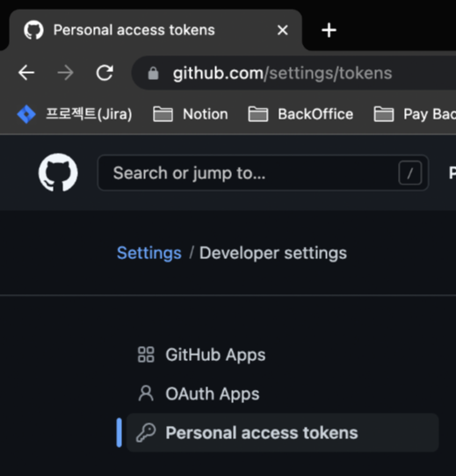The width and height of the screenshot is (456, 476).
Task: Click the Jira diamond bookmark icon
Action: pos(26,114)
